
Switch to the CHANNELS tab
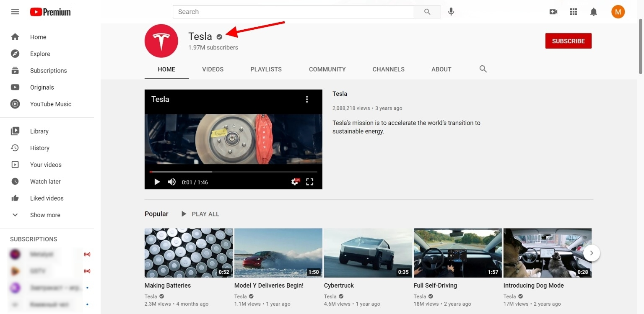388,69
